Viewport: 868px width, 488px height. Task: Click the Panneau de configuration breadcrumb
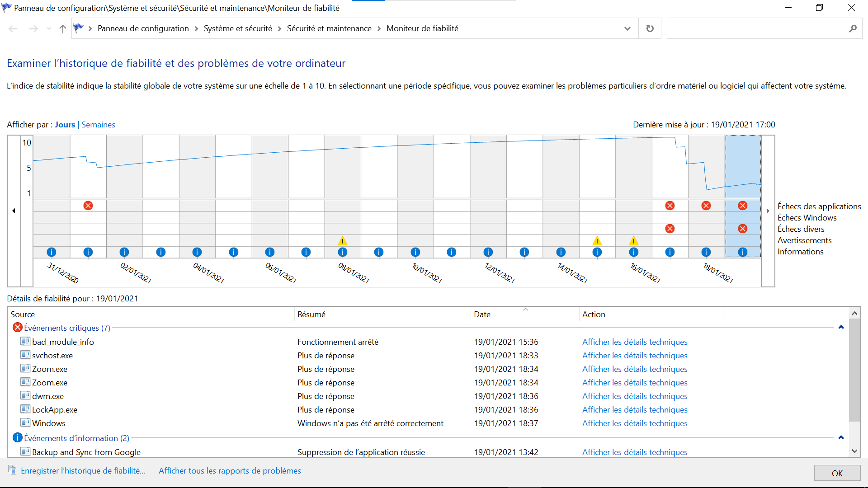(143, 28)
